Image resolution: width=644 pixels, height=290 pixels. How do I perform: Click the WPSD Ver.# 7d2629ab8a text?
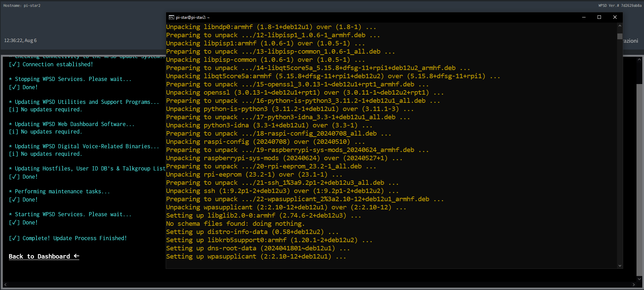pos(620,5)
